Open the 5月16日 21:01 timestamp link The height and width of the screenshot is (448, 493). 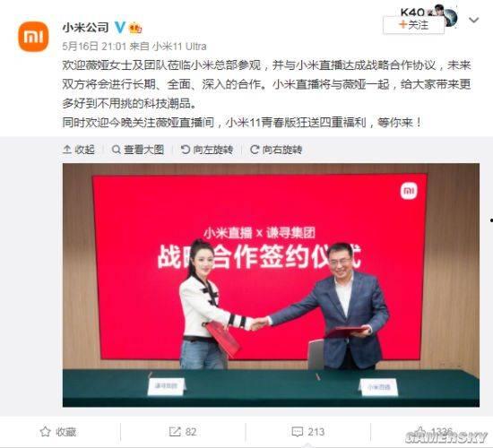tap(94, 47)
